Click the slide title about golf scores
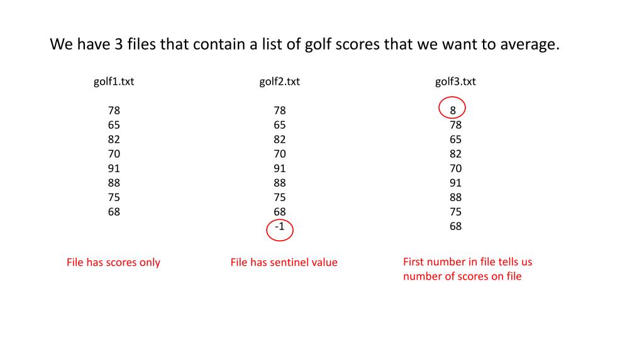The image size is (644, 362). (x=305, y=45)
